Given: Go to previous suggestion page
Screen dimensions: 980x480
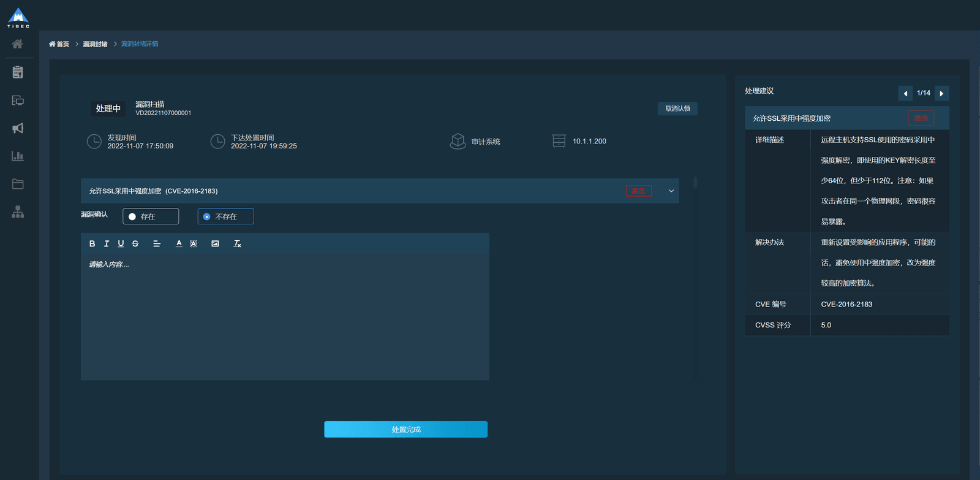Looking at the screenshot, I should pos(905,93).
